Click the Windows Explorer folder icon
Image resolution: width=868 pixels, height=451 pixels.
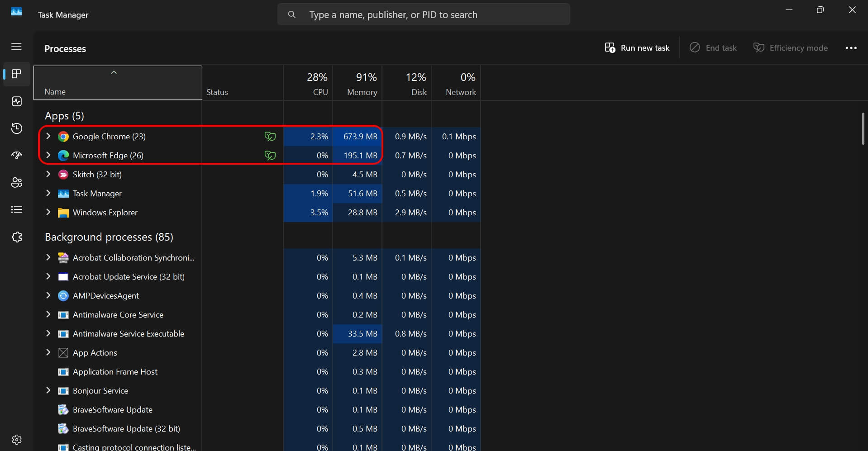coord(63,213)
